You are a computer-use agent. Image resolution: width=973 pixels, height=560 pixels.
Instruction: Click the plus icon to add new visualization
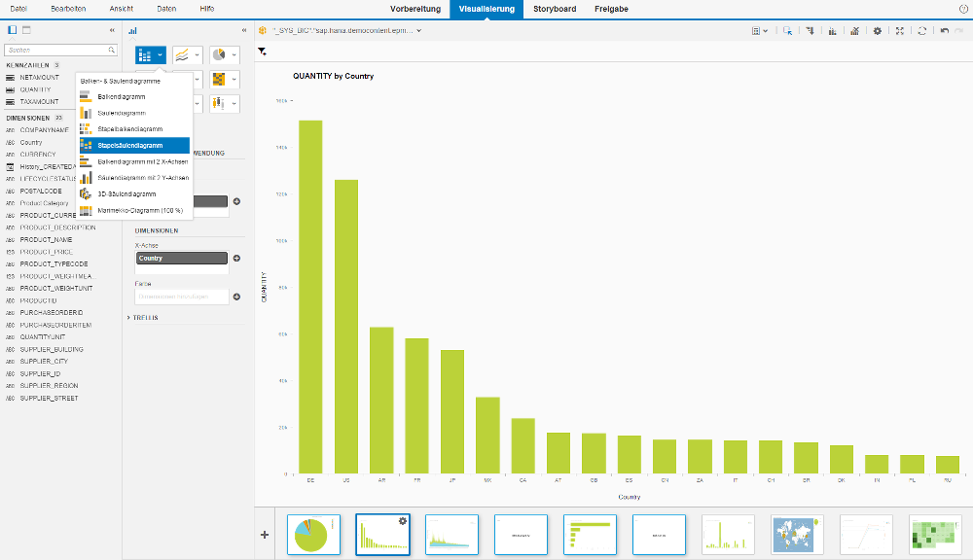[265, 535]
